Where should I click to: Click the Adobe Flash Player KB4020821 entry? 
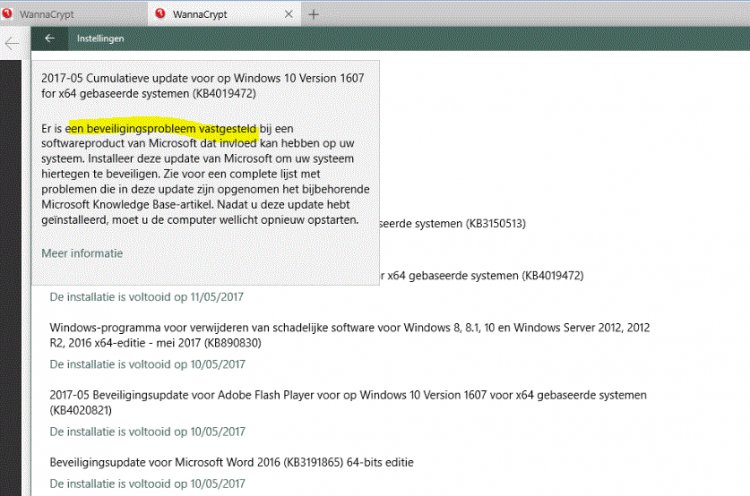click(x=348, y=403)
